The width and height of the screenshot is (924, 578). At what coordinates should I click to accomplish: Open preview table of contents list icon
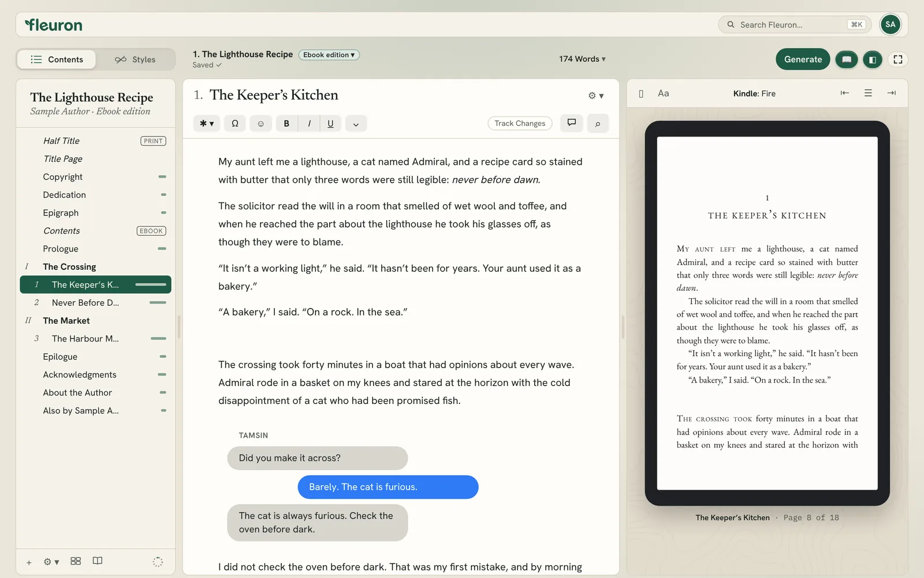point(868,93)
